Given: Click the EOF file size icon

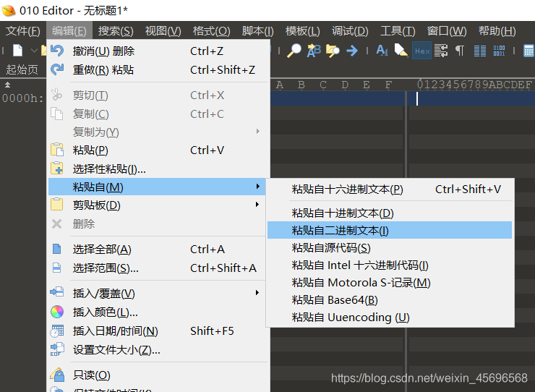Looking at the screenshot, I should tap(57, 349).
